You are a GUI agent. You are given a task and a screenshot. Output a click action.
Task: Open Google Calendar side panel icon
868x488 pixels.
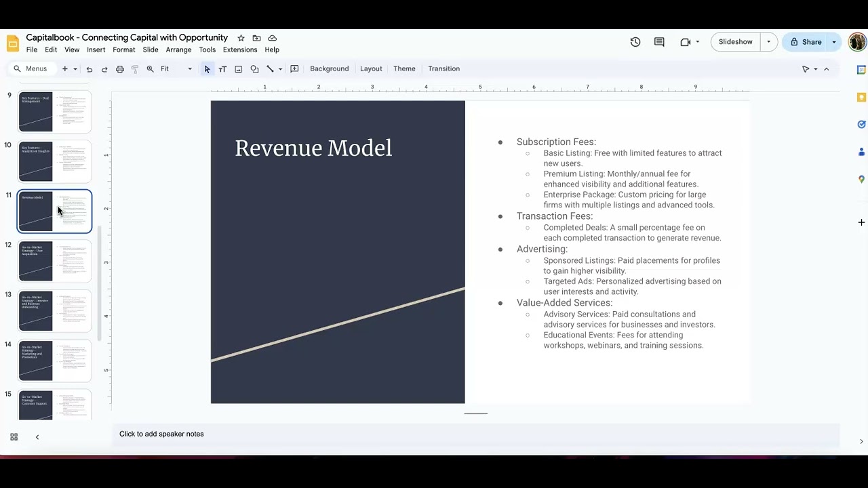click(861, 70)
